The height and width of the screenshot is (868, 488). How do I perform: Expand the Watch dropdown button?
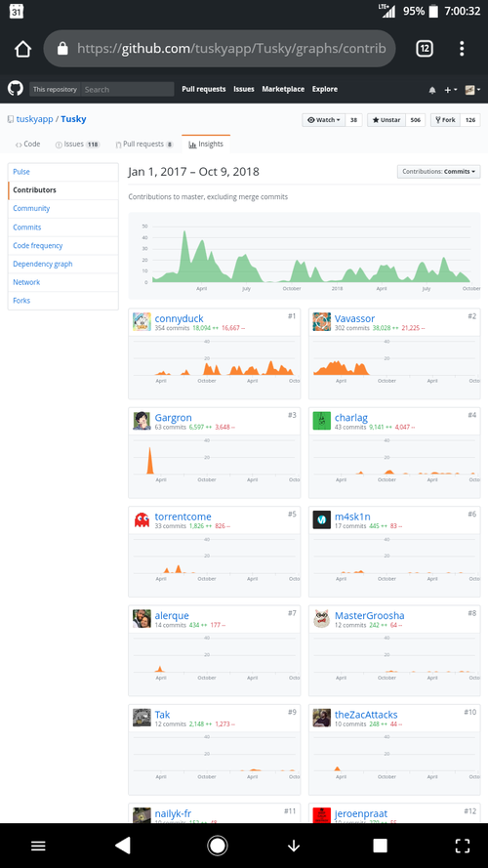[324, 120]
